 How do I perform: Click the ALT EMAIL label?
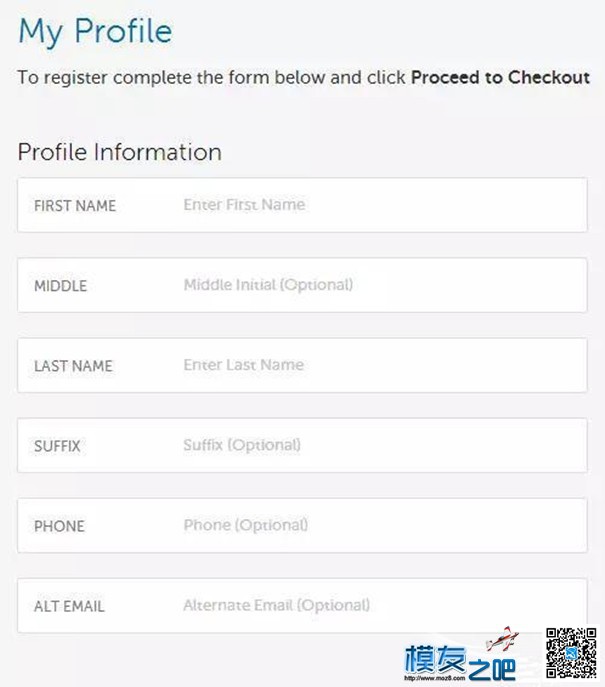coord(69,606)
